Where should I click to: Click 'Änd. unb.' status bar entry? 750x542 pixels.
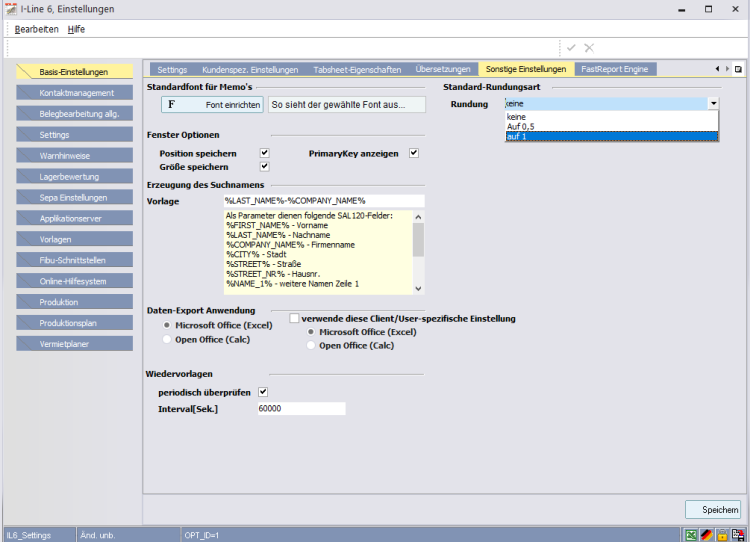pos(98,535)
